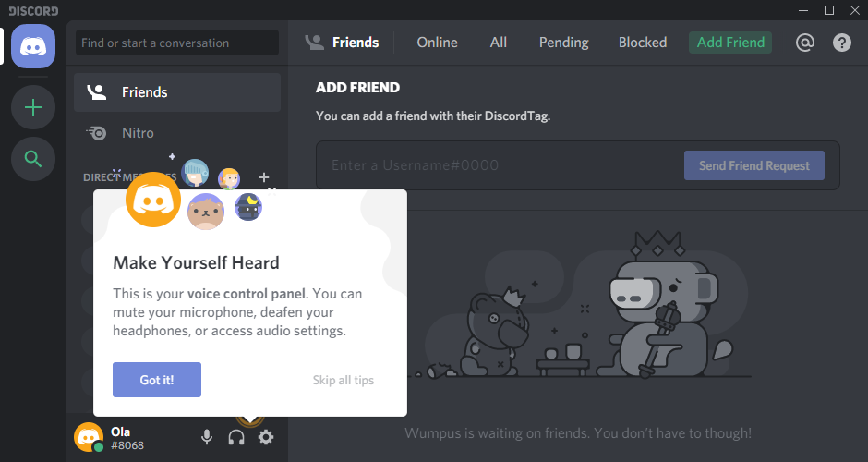Click Send Friend Request
The height and width of the screenshot is (462, 868).
pos(754,165)
